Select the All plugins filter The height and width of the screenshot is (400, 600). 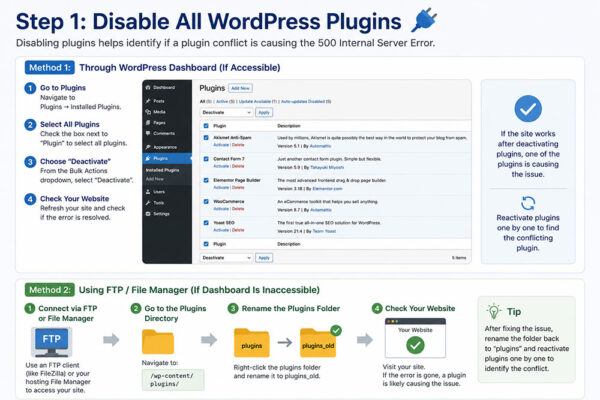(x=205, y=101)
